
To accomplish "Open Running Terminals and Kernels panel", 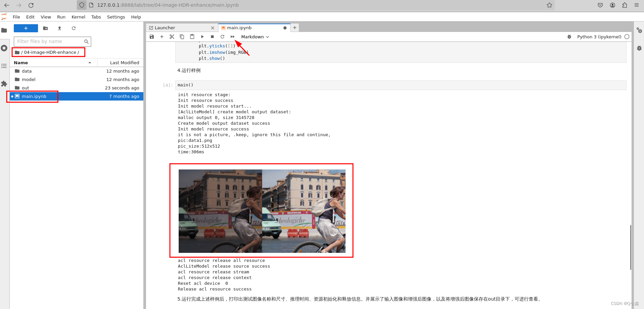I will [4, 48].
